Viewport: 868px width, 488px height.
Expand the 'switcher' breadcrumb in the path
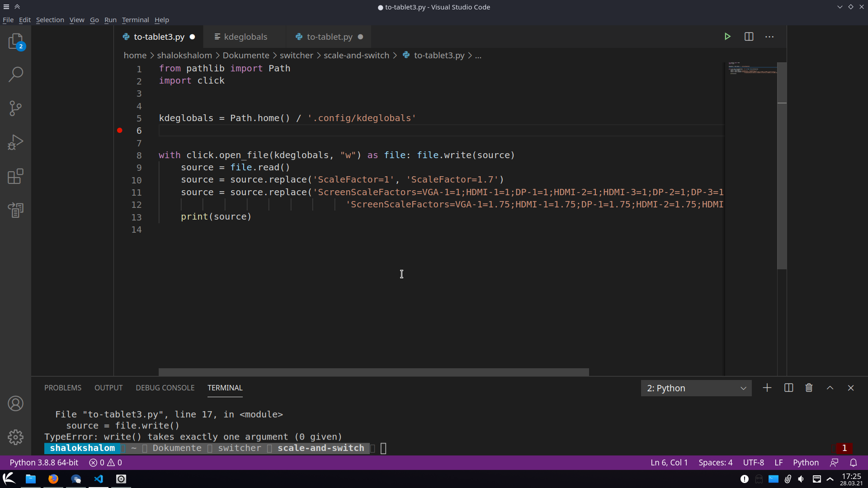point(297,55)
